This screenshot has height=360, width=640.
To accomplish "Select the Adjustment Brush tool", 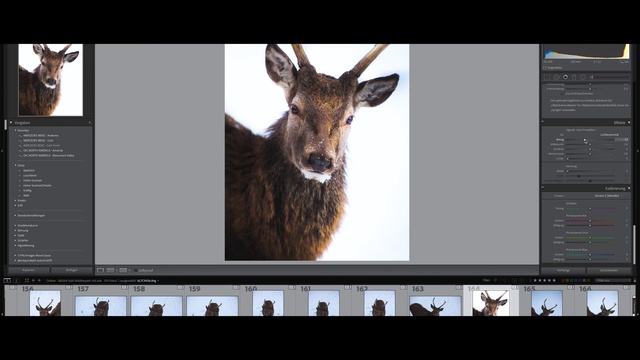I will pyautogui.click(x=610, y=77).
